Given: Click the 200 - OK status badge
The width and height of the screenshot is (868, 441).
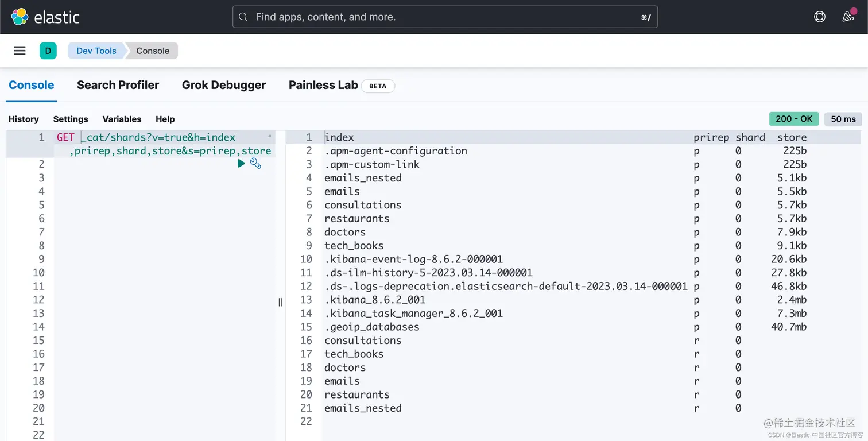Looking at the screenshot, I should (794, 119).
